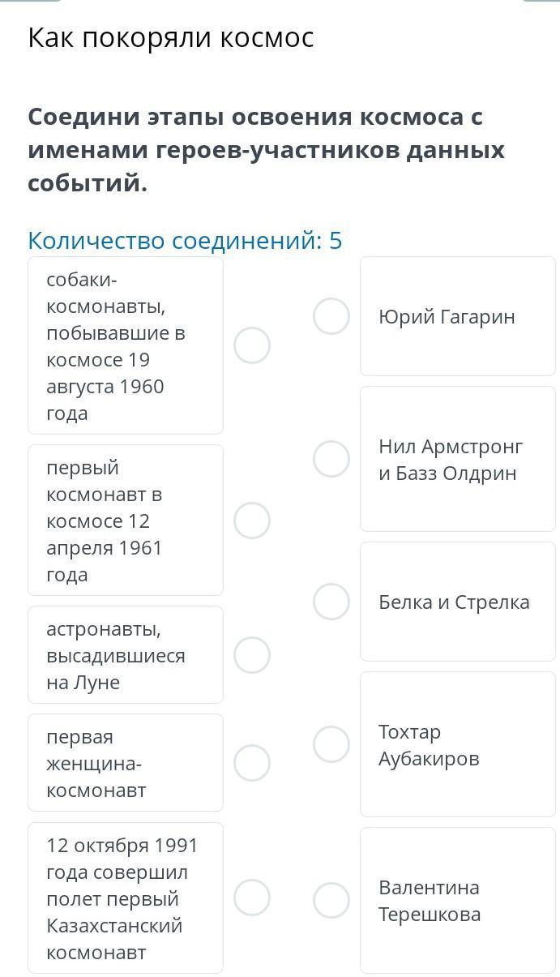Viewport: 560px width, 977px height.
Task: Select connector circle next to Нил Армстронг
Action: pos(331,459)
